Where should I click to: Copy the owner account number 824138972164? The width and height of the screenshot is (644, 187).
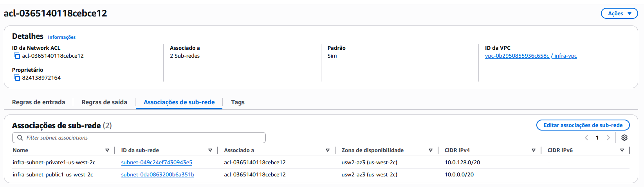[17, 78]
